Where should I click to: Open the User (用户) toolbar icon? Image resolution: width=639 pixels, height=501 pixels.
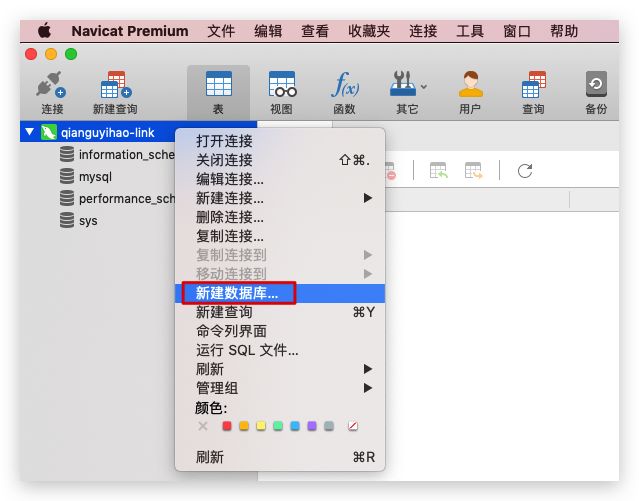pyautogui.click(x=471, y=84)
